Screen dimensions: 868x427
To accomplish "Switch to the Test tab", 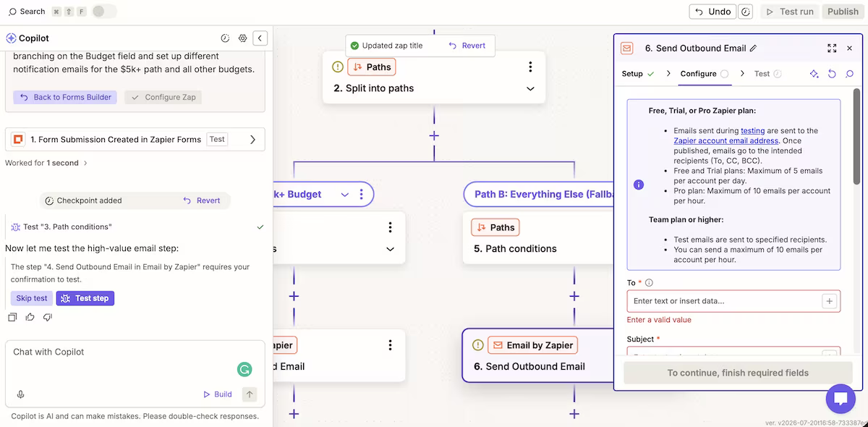I will 767,74.
